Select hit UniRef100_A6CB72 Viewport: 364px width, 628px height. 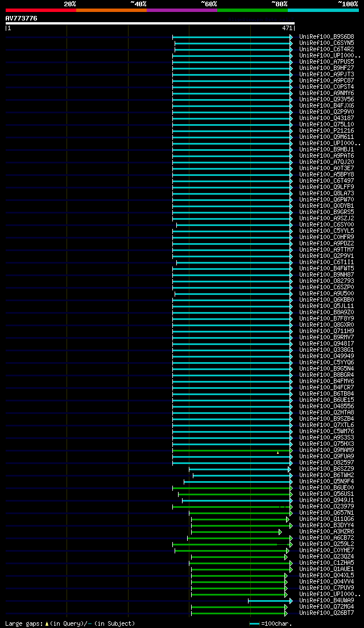coord(326,538)
